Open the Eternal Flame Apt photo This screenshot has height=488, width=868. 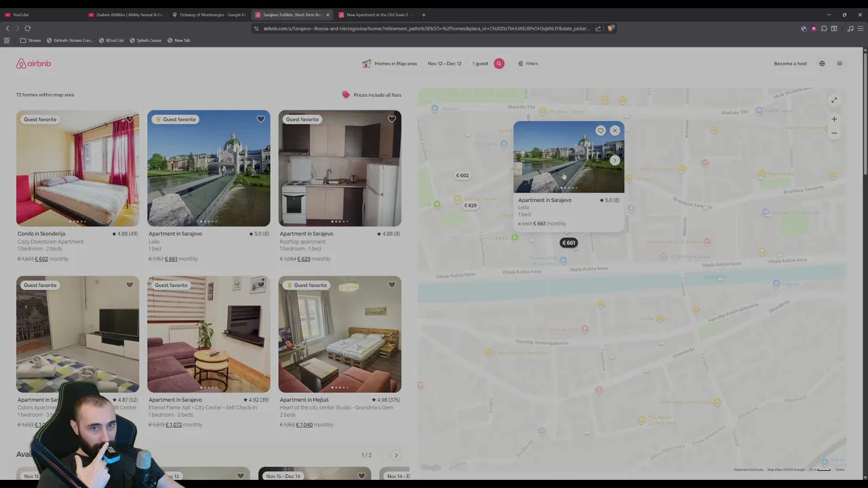(x=209, y=334)
